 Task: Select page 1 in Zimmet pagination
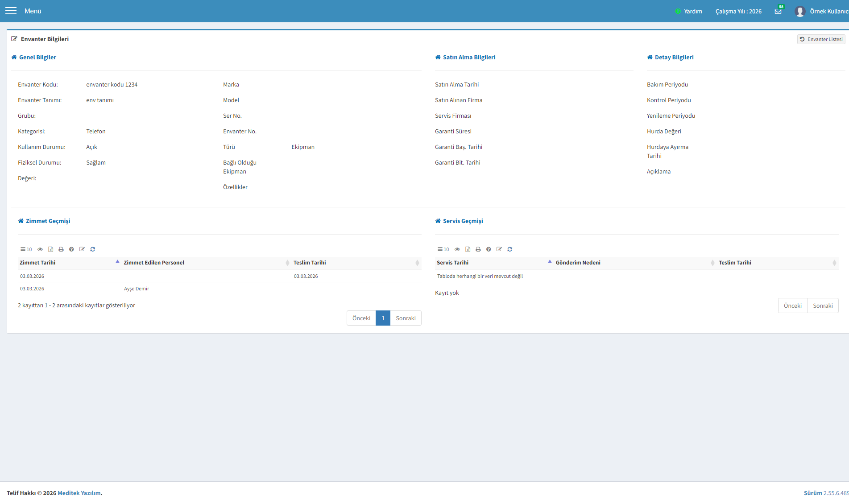383,318
